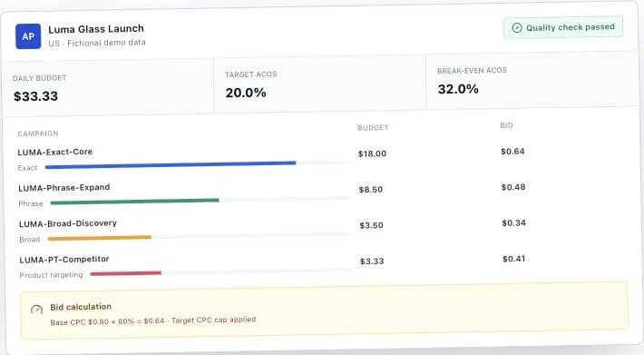Click the gauge icon beside Bid calculation
644x355 pixels.
36,310
